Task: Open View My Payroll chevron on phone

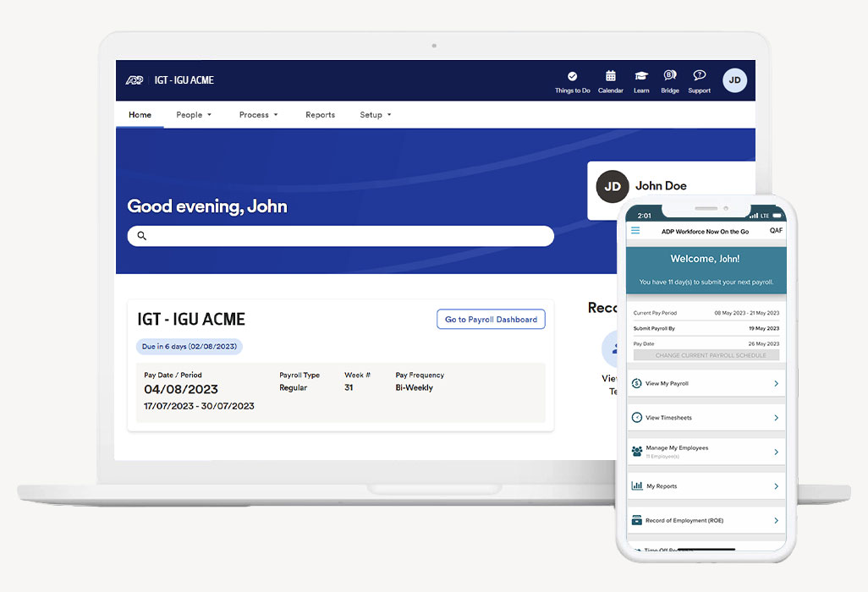Action: (776, 383)
